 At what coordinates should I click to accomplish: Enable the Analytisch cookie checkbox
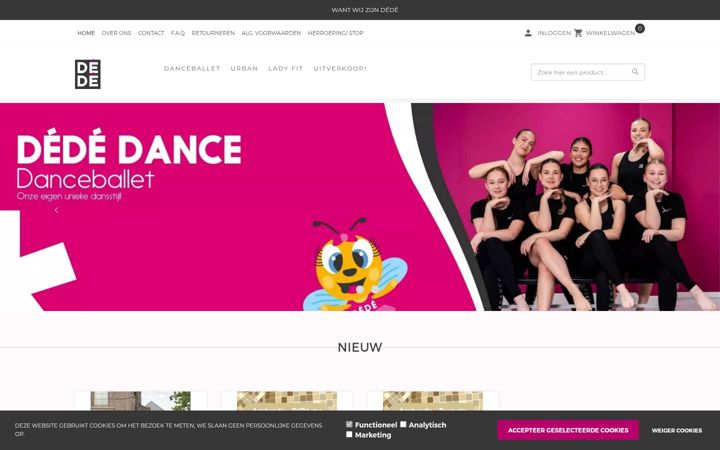point(403,424)
